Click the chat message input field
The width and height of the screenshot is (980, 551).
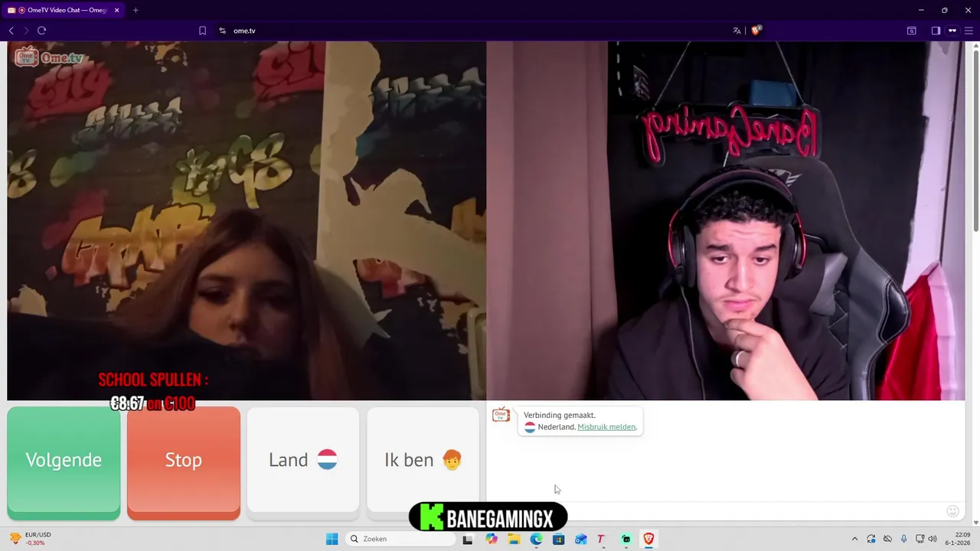[716, 511]
